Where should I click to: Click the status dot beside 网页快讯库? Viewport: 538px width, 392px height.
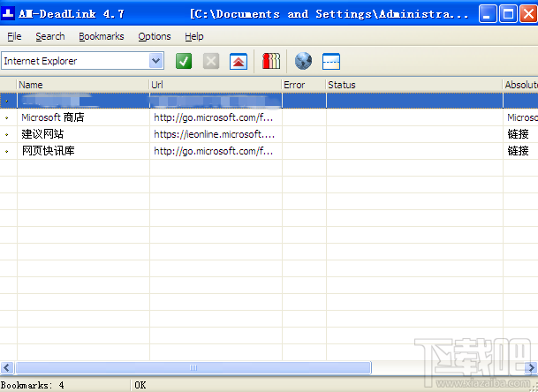point(7,151)
